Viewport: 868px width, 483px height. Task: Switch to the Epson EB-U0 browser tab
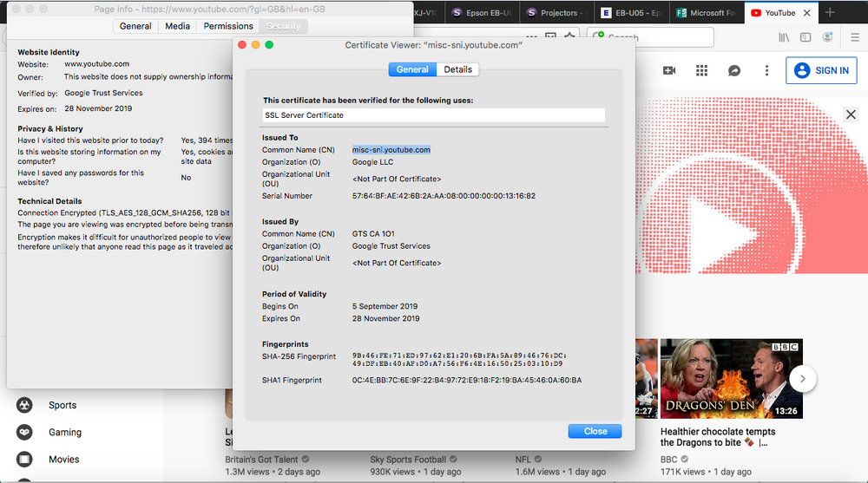[x=482, y=13]
